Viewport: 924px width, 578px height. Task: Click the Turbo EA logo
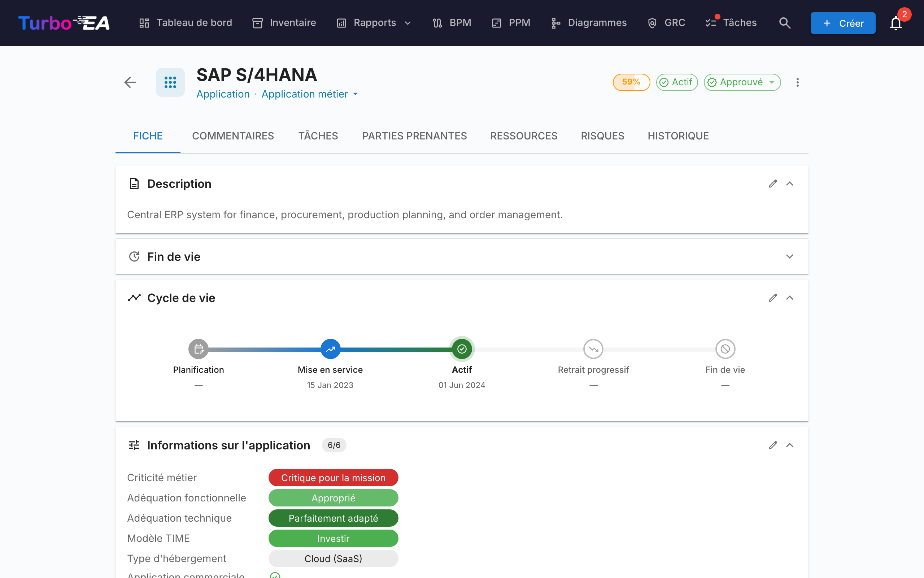point(64,23)
